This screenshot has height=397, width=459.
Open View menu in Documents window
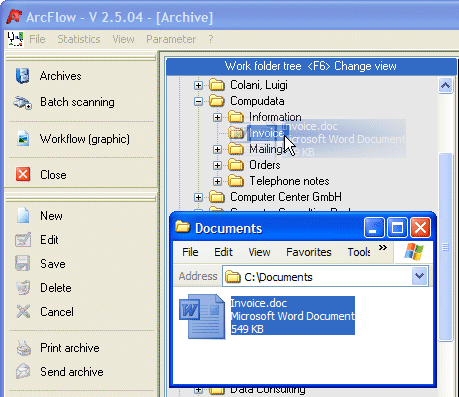[259, 252]
